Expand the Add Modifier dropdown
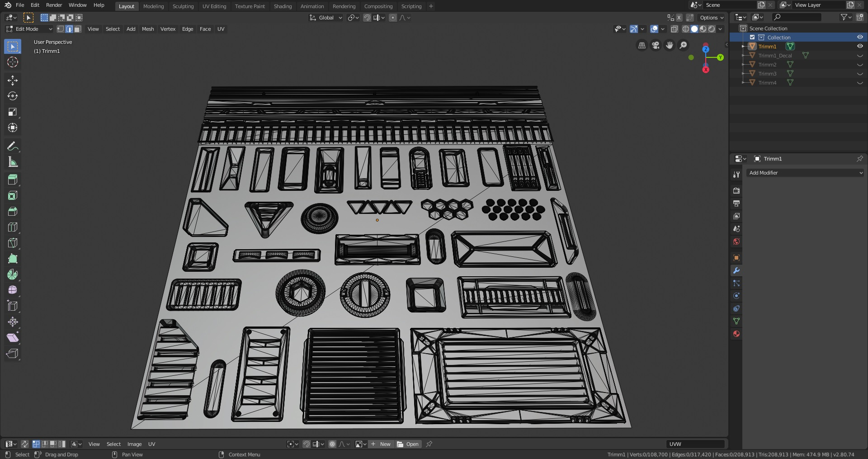Screen dimensions: 868x459 tap(805, 173)
